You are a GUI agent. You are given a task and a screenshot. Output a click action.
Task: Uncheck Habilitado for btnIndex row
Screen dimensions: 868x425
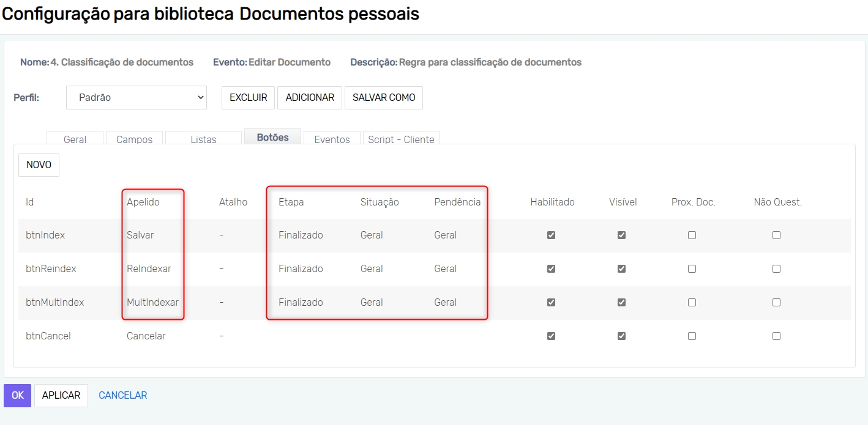(x=551, y=235)
